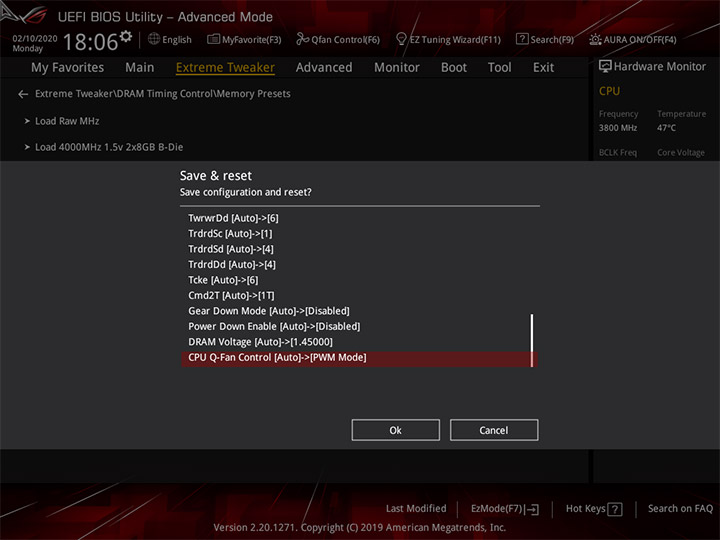This screenshot has width=720, height=540.
Task: Click the Hardware Monitor screen icon
Action: pos(605,66)
